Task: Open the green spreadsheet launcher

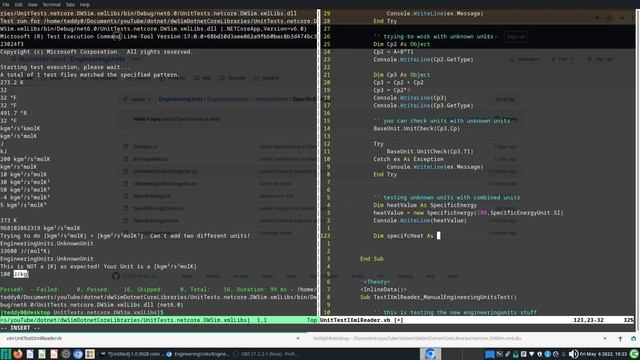Action: [42, 354]
